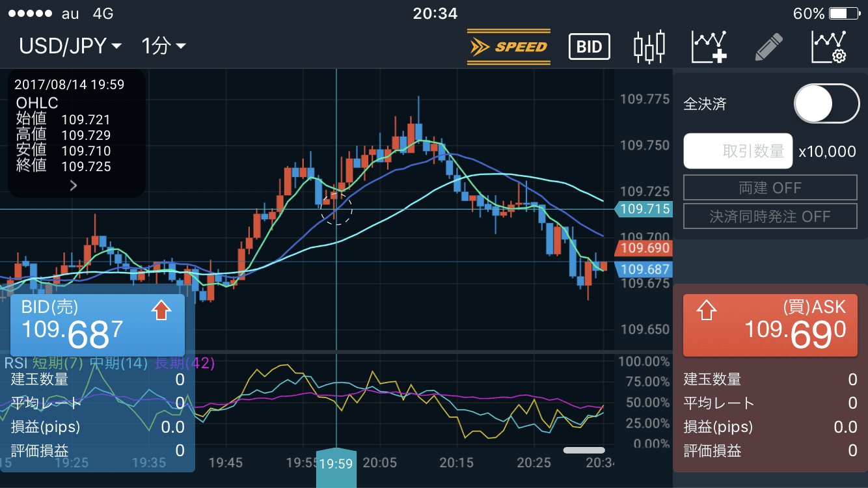Tap the white up arrow in ASK panel
Screen dimensions: 868x488
click(706, 310)
